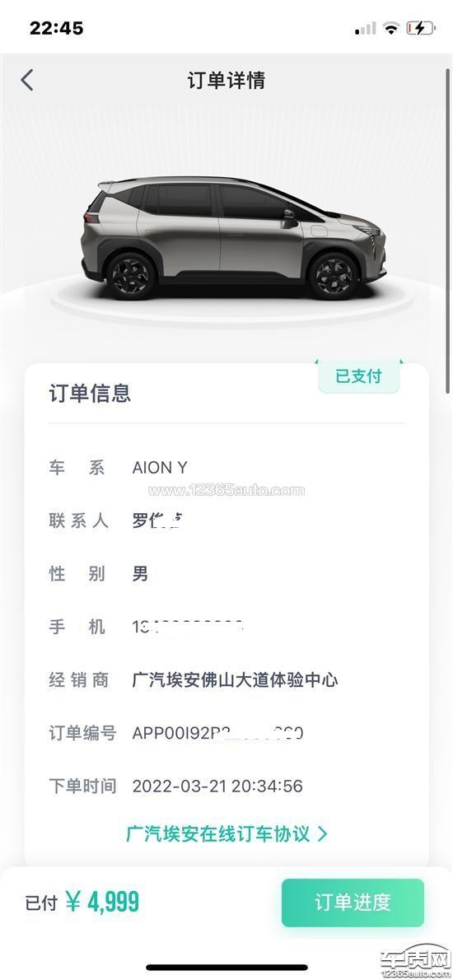
Task: Tap the 订单编号 APP00 order number
Action: click(218, 733)
